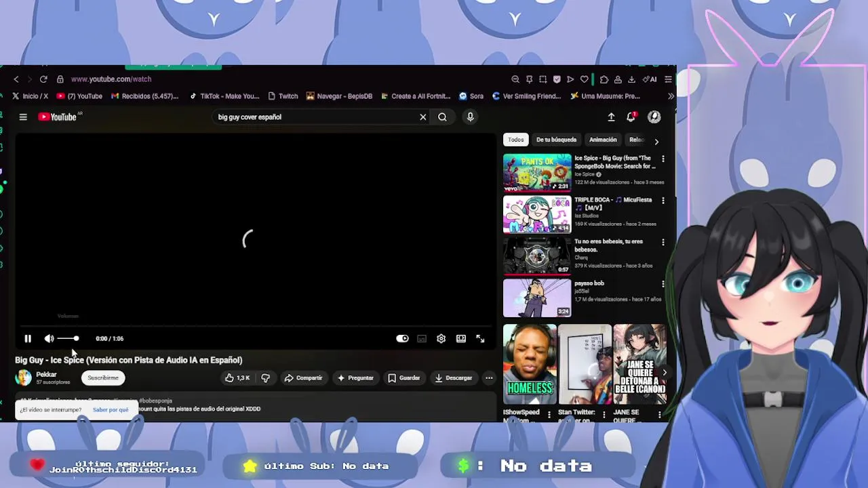Open the Twitch bookmark
This screenshot has width=868, height=488.
283,96
